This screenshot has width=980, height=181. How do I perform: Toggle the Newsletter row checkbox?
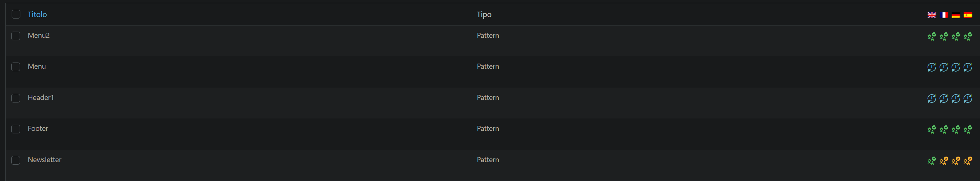[x=16, y=161]
